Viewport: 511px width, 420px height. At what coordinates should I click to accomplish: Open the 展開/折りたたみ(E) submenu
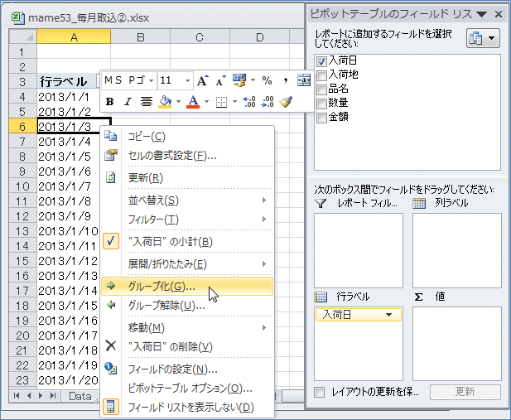[x=187, y=263]
